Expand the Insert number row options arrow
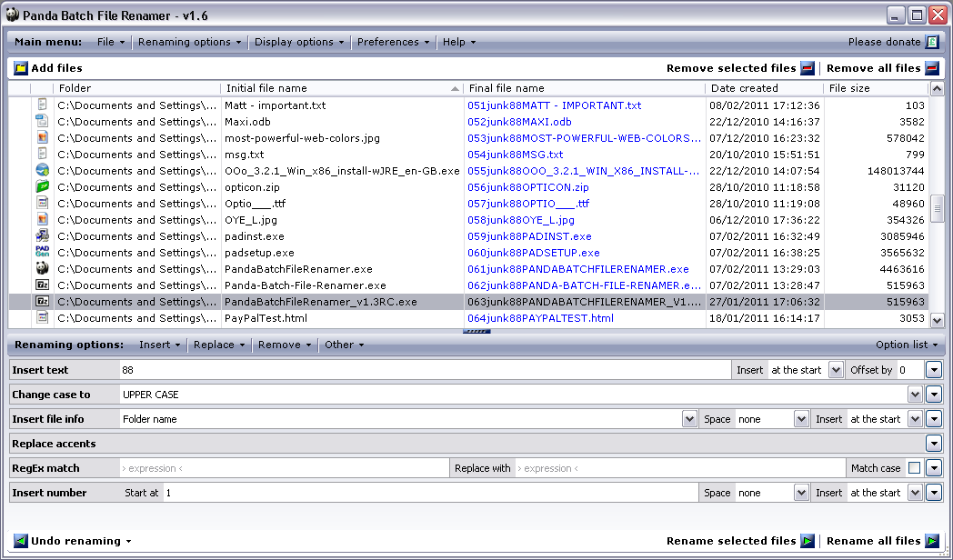Image resolution: width=953 pixels, height=560 pixels. tap(934, 493)
